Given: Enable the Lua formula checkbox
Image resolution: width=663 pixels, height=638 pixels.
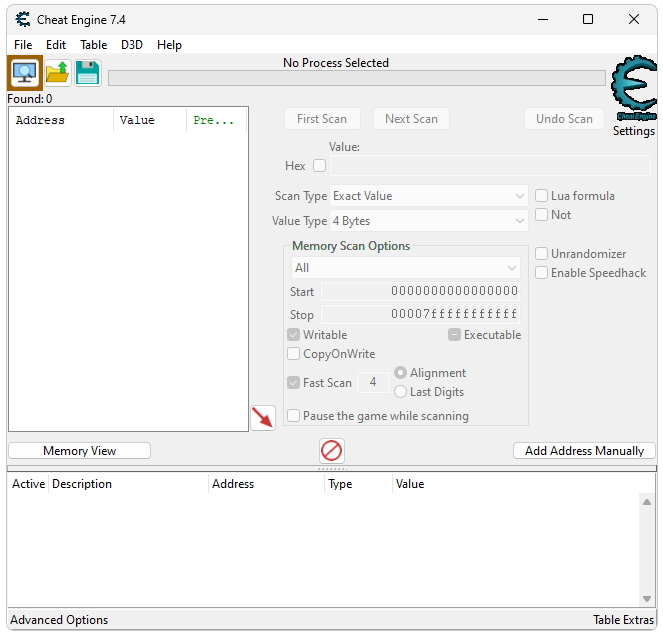Looking at the screenshot, I should 541,195.
